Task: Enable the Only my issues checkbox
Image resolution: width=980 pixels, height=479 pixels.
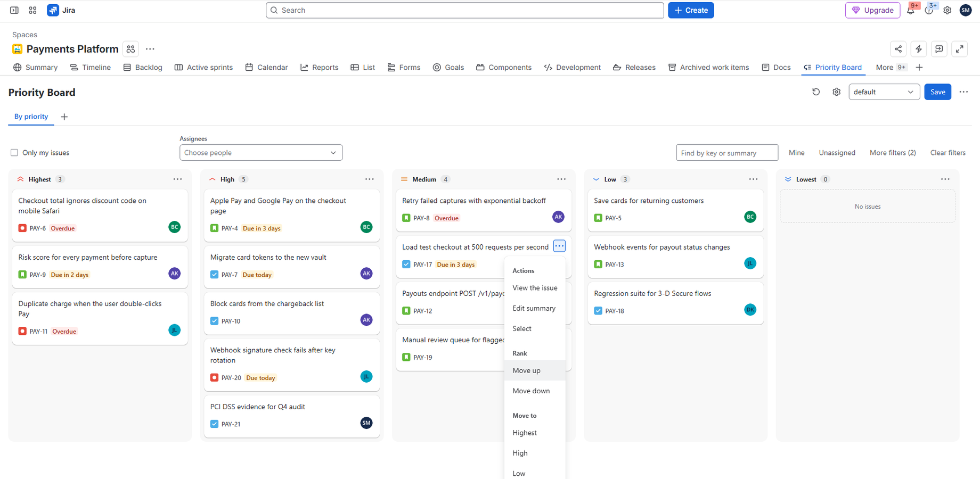Action: [14, 153]
